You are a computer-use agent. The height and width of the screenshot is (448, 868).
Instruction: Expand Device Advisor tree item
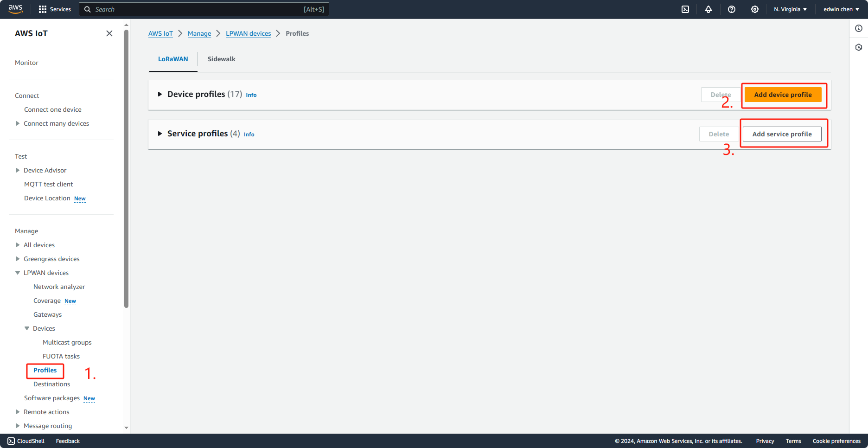coord(18,170)
